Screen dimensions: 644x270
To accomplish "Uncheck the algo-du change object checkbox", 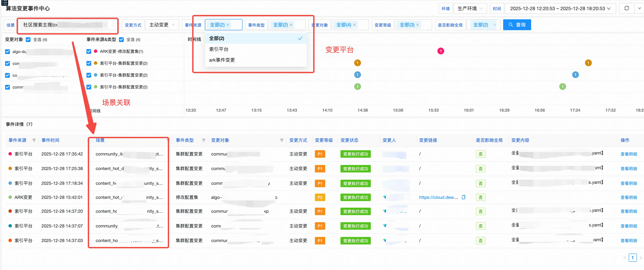I will (7, 51).
